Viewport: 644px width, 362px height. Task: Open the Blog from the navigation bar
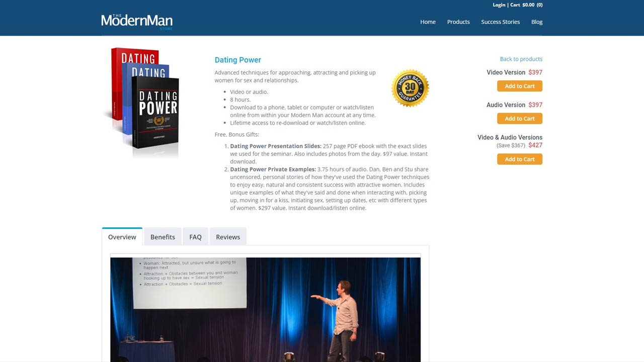coord(537,22)
